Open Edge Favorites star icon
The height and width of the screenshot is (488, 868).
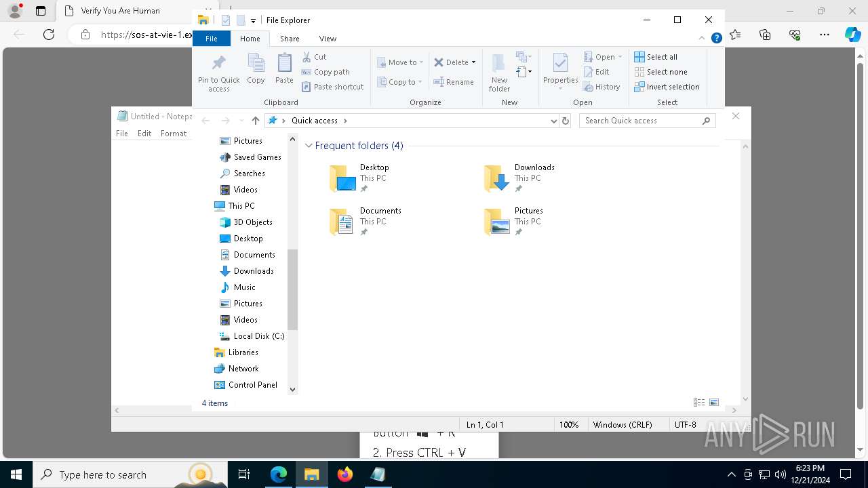(735, 35)
